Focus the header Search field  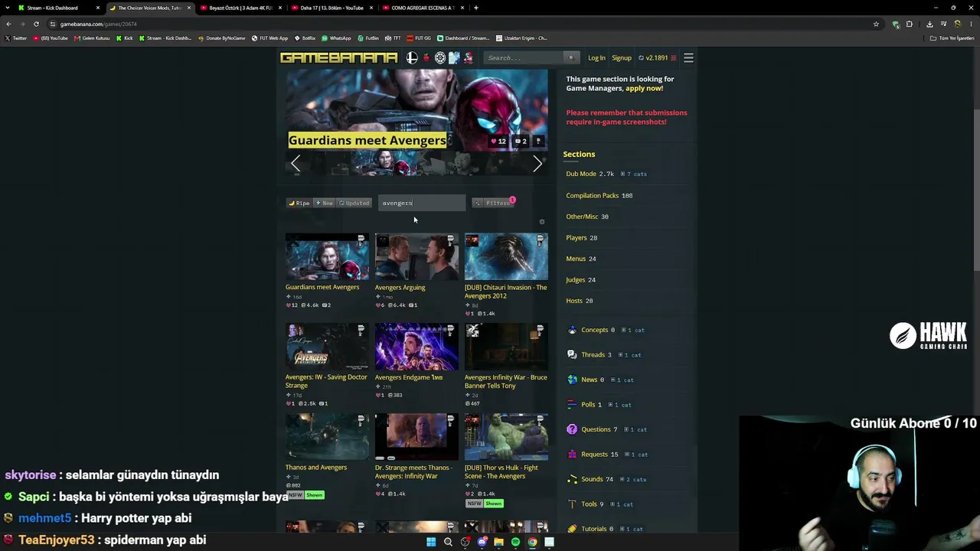click(x=524, y=58)
